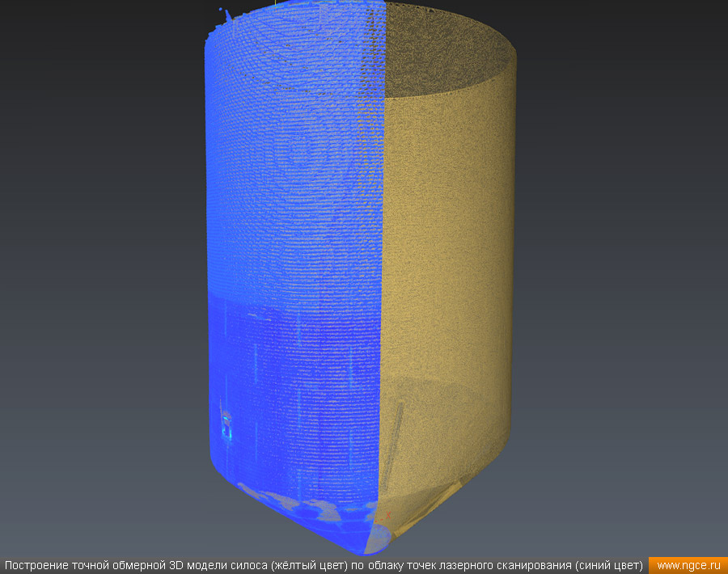Viewport: 728px width, 574px height.
Task: Open the www.ngce.ru link
Action: pyautogui.click(x=688, y=565)
